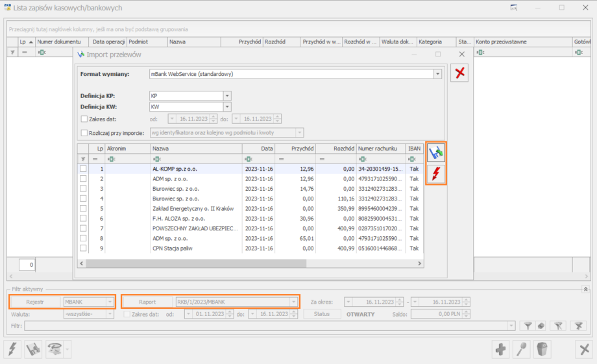Check the row for AL-KOMP sp.z o.o.
This screenshot has height=364, width=597.
(83, 169)
